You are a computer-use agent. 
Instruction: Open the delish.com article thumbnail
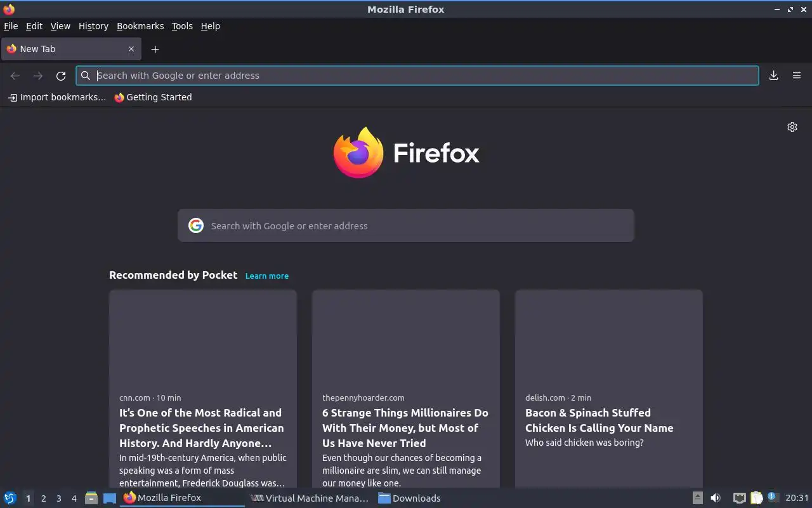click(x=609, y=338)
